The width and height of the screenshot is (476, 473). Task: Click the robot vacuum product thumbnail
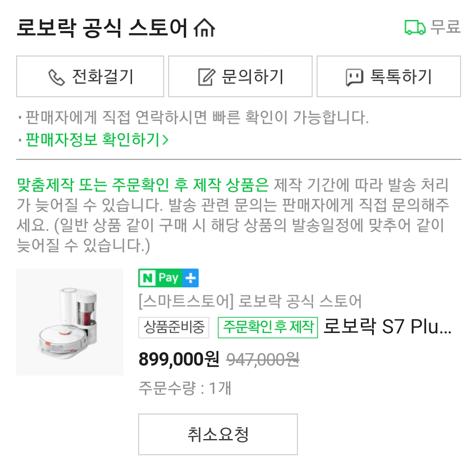click(69, 322)
